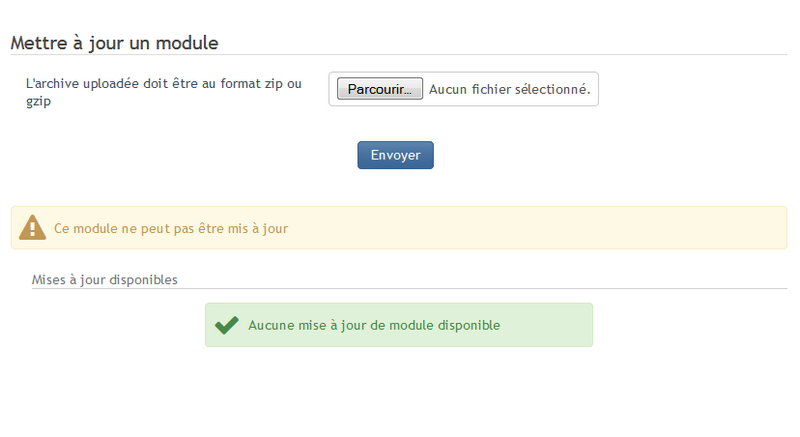Screen dimensions: 800x437
Task: Click the 'Ce module ne peut pas être mis à jour' message
Action: coord(171,228)
